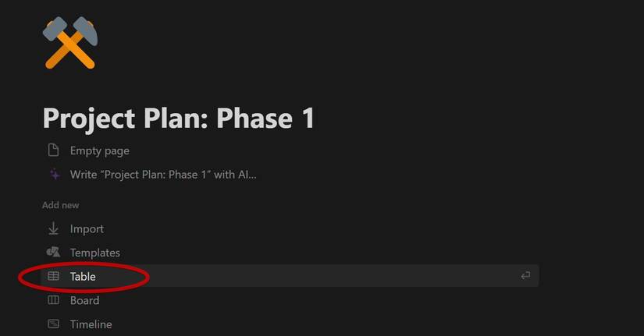Click the Empty page document icon
644x336 pixels.
tap(53, 150)
